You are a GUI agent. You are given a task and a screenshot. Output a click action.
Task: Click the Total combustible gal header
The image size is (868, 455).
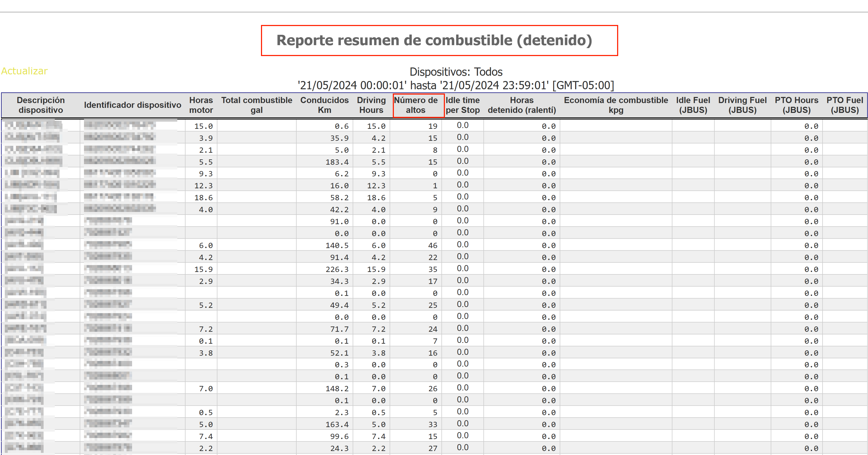256,105
